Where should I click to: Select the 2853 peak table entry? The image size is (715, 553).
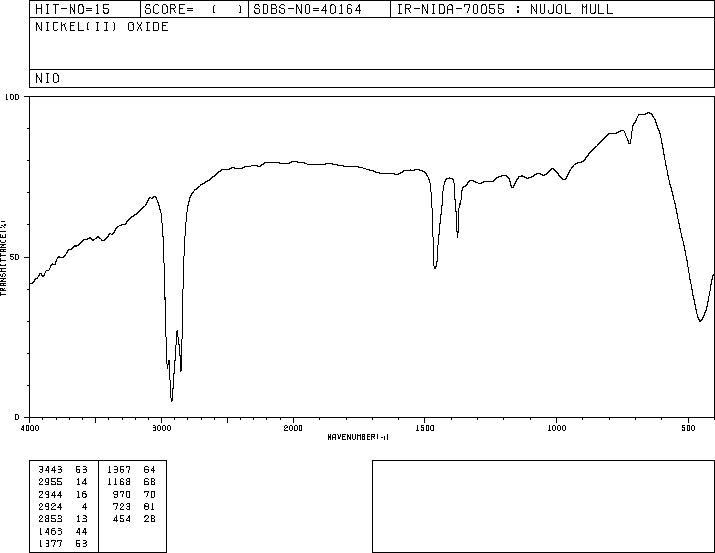tap(63, 519)
